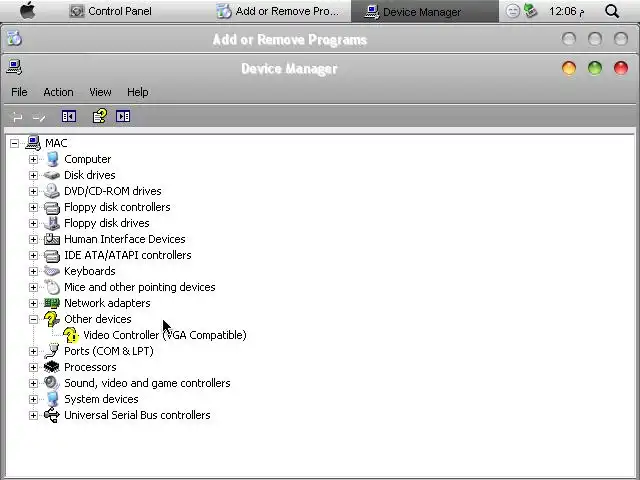Click the Back arrow toolbar icon
The image size is (640, 480).
click(17, 117)
